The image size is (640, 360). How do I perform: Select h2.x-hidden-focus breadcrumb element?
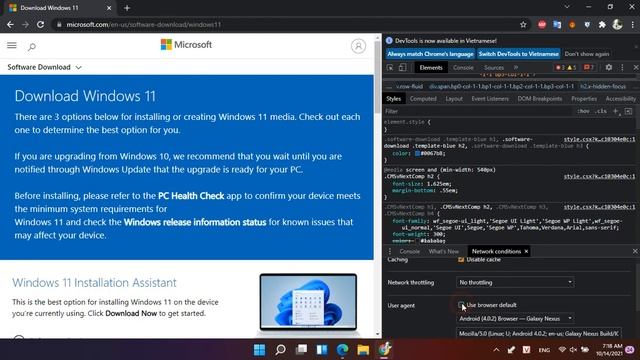point(603,87)
